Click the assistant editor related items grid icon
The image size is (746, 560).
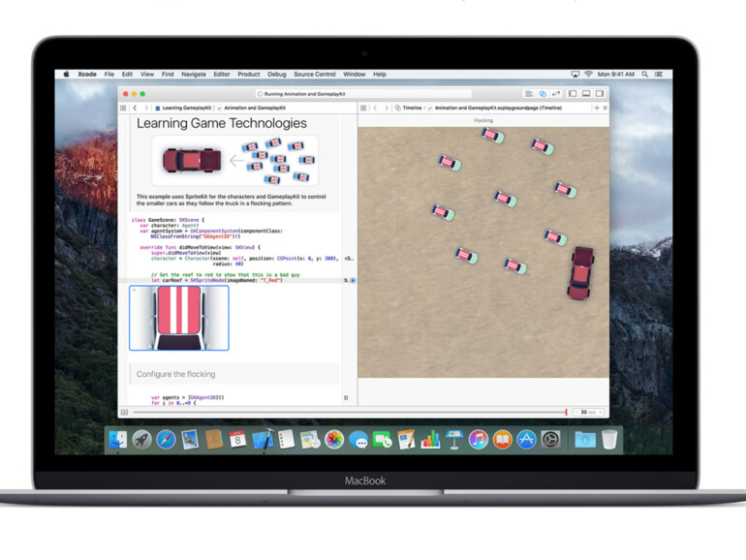pos(363,108)
